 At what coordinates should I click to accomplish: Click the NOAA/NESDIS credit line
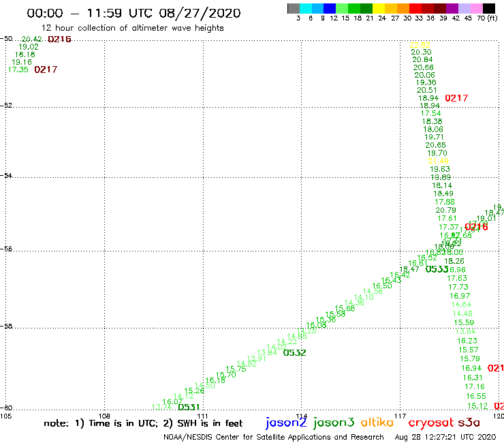pyautogui.click(x=274, y=438)
